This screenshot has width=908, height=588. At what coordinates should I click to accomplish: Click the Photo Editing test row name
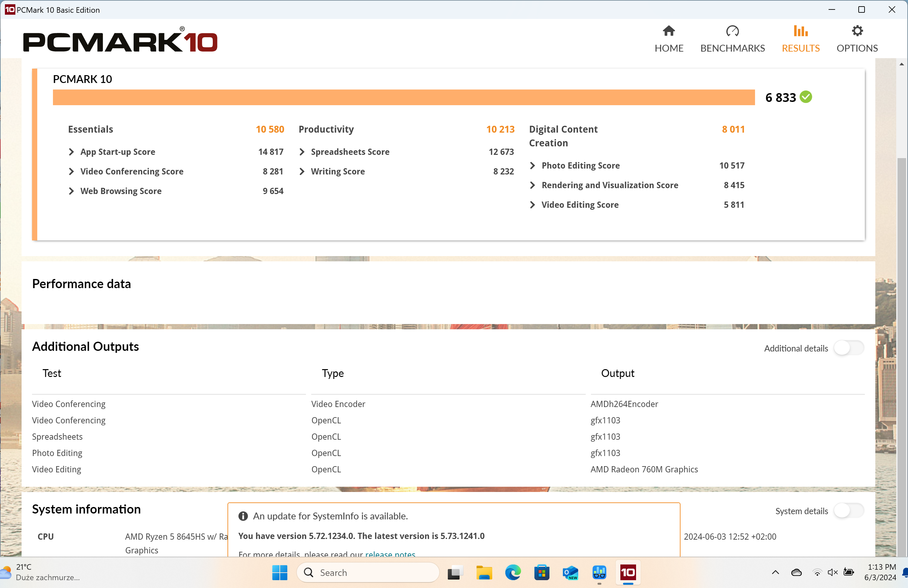point(57,453)
